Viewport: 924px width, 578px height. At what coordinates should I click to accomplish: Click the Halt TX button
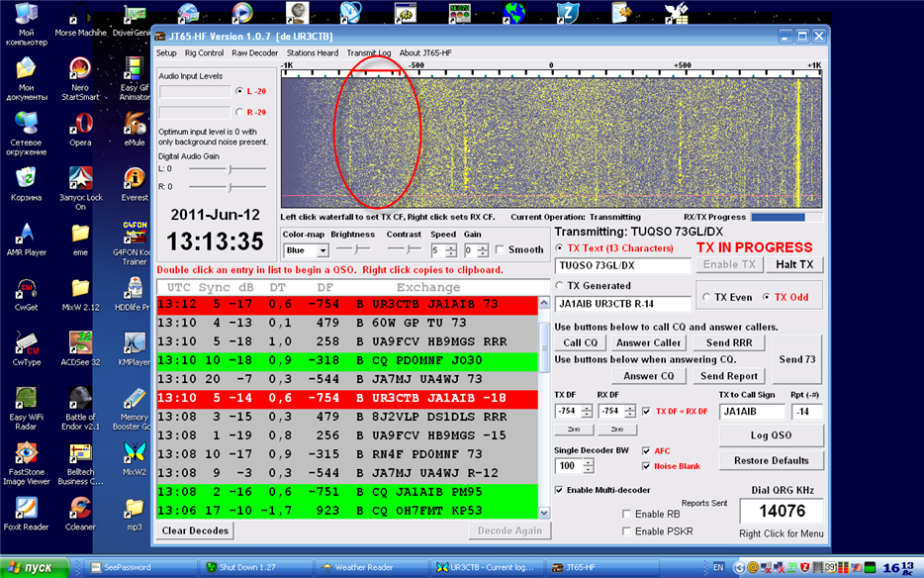794,265
